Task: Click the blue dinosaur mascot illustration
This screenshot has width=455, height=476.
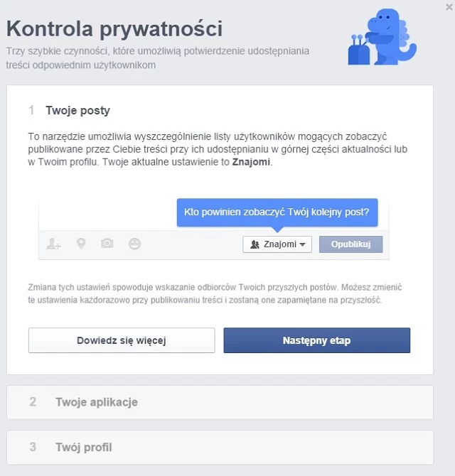Action: point(382,37)
